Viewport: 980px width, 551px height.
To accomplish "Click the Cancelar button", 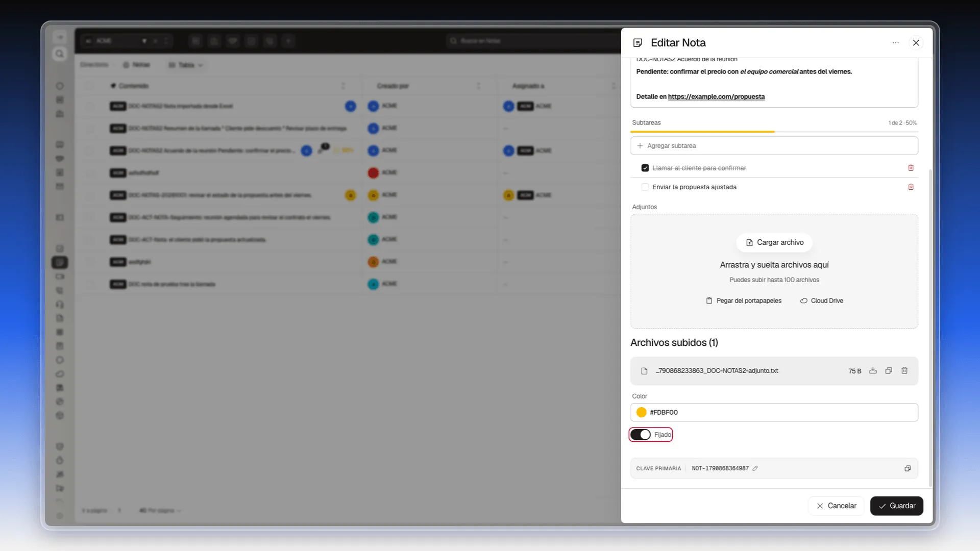I will 836,506.
